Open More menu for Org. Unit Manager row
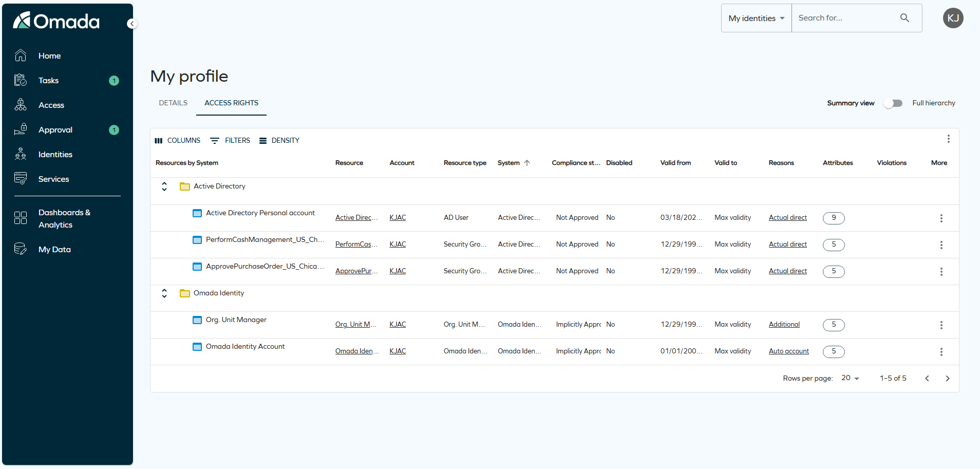Image resolution: width=980 pixels, height=469 pixels. (941, 325)
